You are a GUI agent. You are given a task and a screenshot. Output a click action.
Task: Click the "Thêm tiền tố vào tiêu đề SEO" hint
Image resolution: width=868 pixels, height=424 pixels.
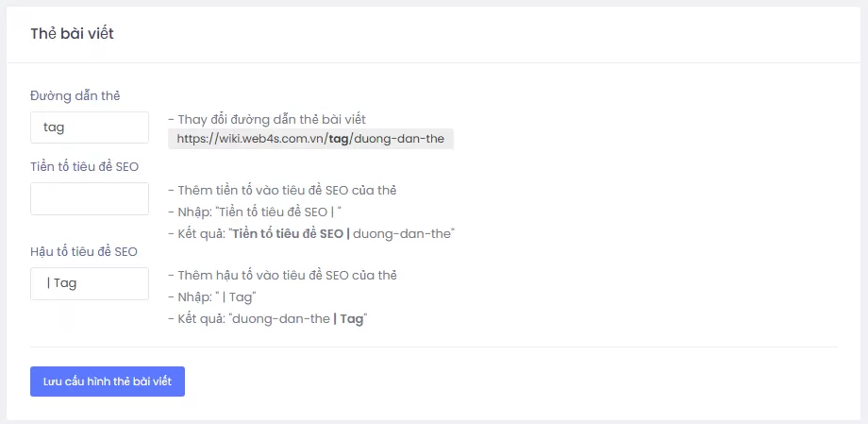click(x=281, y=190)
